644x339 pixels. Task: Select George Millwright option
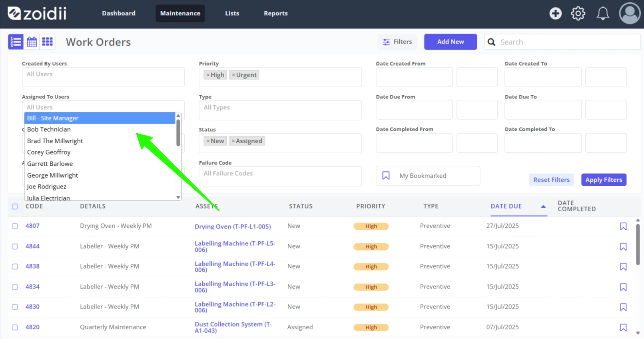click(100, 175)
